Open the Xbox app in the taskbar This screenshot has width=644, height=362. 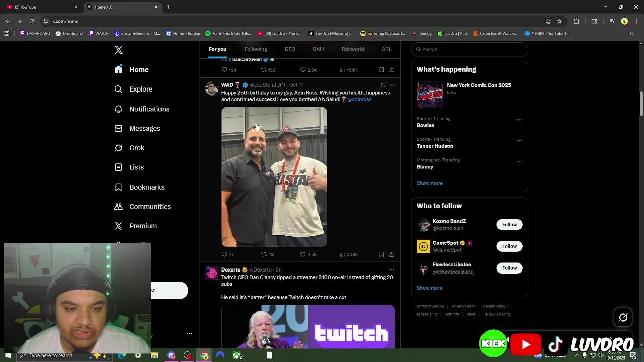click(237, 356)
